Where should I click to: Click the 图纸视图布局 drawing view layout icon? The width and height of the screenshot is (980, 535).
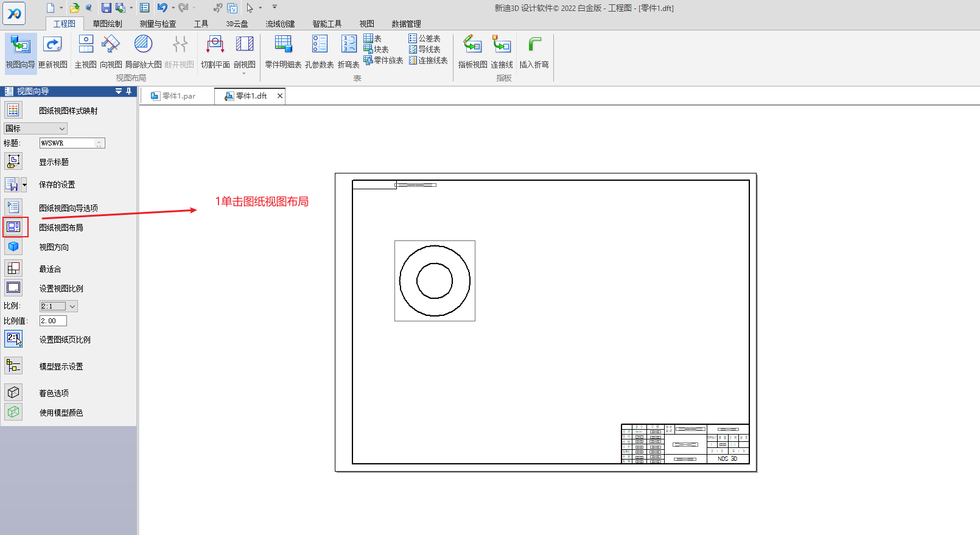(14, 227)
